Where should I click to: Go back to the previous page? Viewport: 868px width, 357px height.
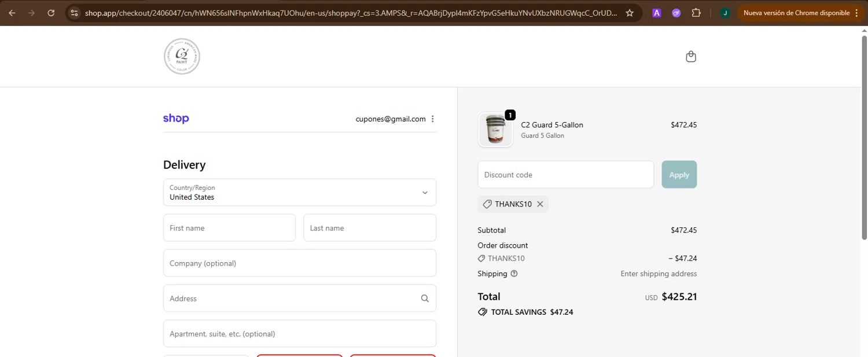pyautogui.click(x=12, y=13)
